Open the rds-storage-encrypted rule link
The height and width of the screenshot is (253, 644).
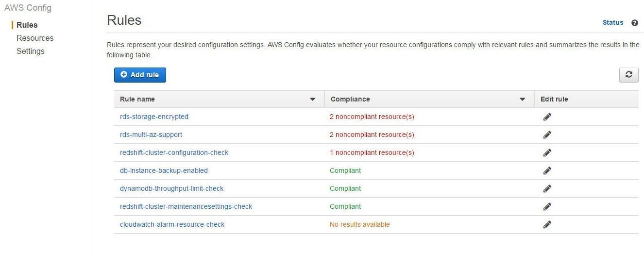point(154,117)
